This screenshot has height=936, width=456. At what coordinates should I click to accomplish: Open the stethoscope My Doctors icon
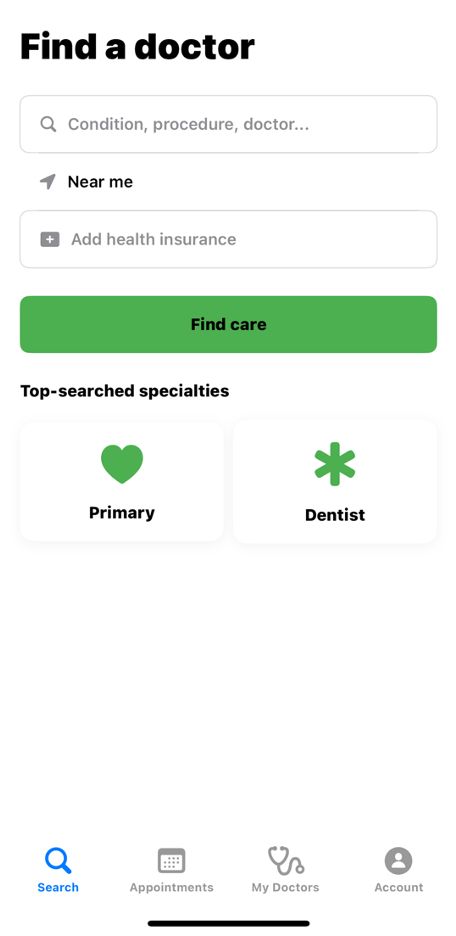tap(286, 861)
